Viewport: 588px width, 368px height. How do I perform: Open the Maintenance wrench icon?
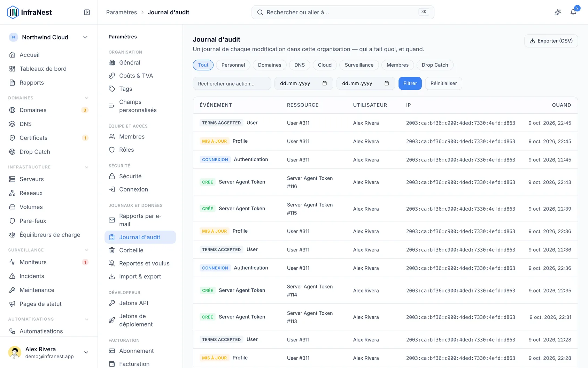point(12,290)
